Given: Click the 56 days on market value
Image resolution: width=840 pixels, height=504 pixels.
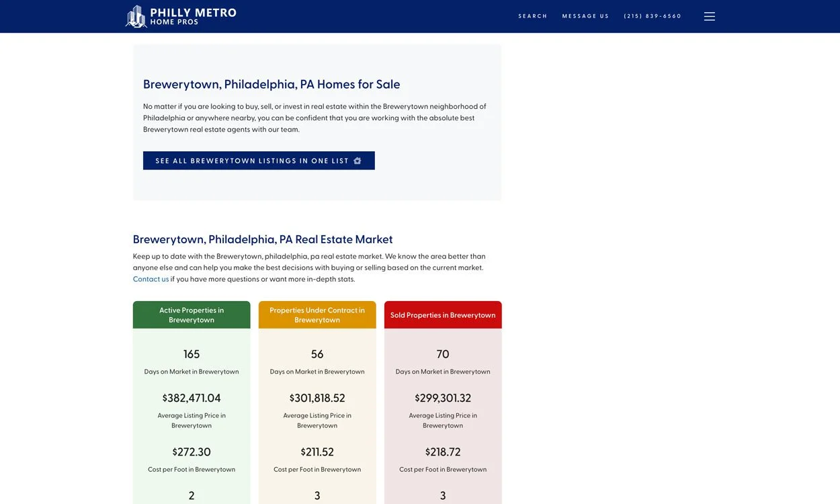Looking at the screenshot, I should point(317,354).
